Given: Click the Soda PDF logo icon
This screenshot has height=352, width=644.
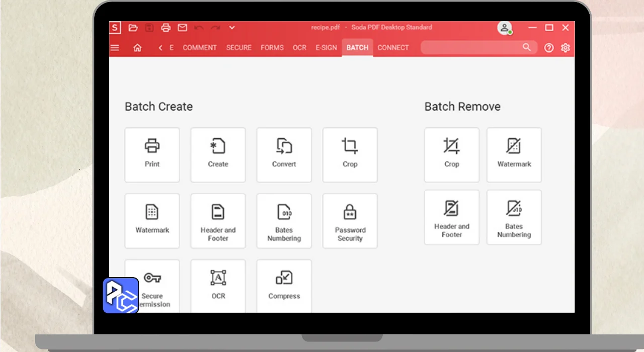Looking at the screenshot, I should tap(115, 28).
